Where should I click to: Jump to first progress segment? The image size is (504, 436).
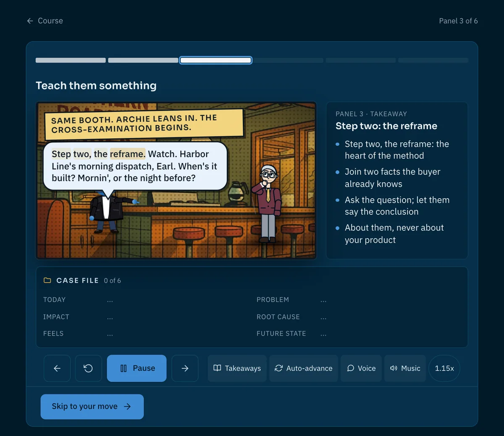click(x=71, y=60)
